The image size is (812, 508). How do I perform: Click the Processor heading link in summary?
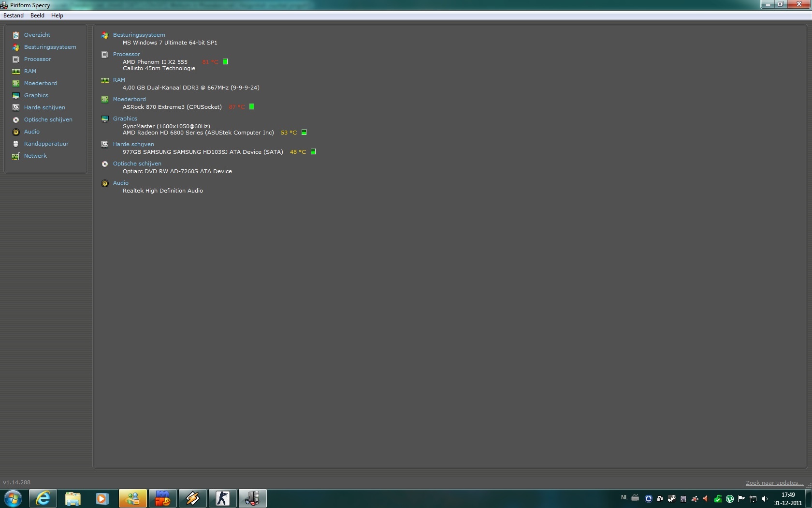click(x=127, y=54)
